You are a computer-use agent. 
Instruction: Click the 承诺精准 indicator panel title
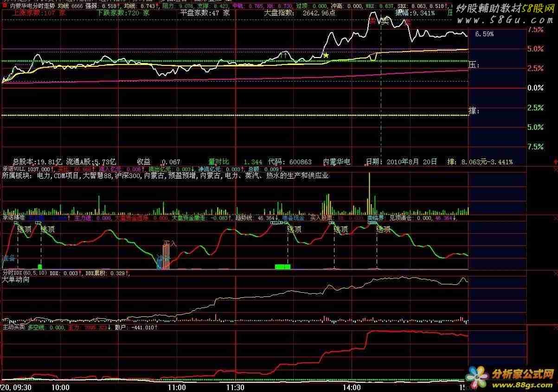click(13, 217)
